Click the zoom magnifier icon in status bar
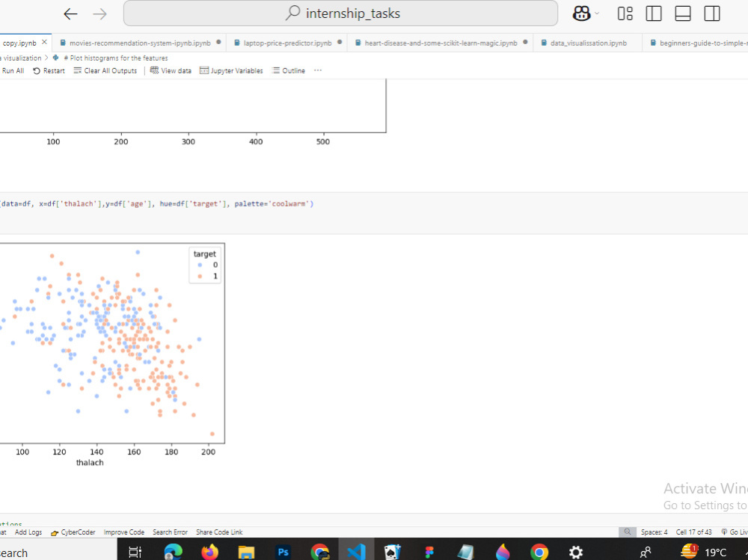The image size is (748, 560). 628,532
